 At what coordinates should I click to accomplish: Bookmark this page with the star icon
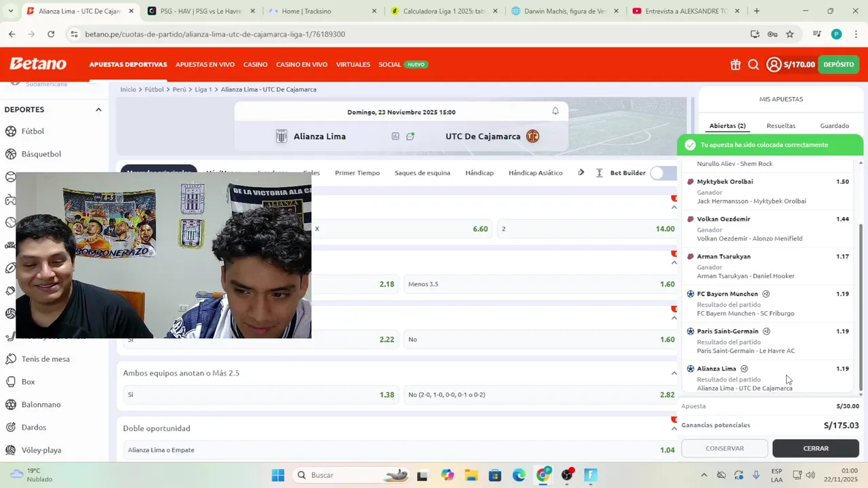tap(790, 34)
